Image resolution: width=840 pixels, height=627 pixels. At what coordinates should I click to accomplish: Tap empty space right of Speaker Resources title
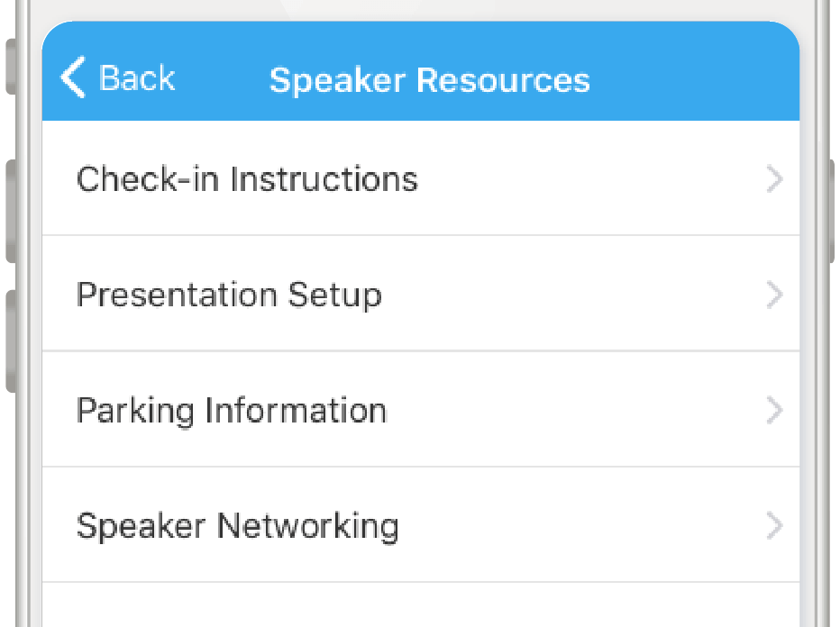coord(694,80)
